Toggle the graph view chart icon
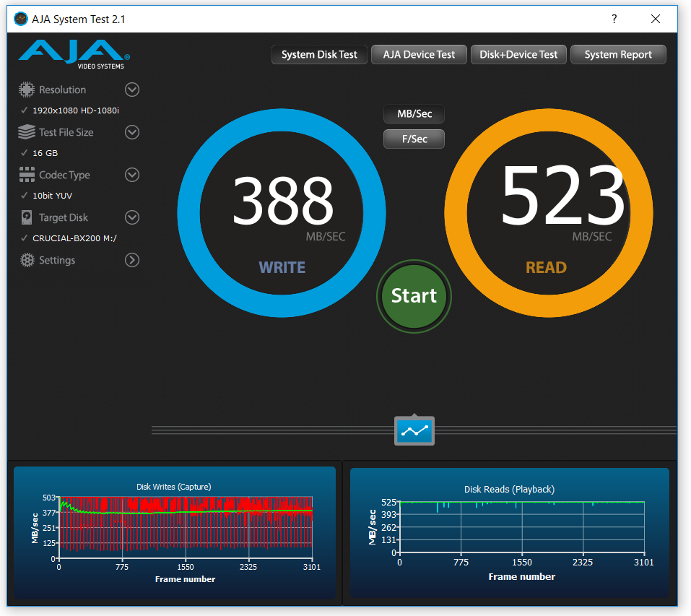 (x=414, y=430)
